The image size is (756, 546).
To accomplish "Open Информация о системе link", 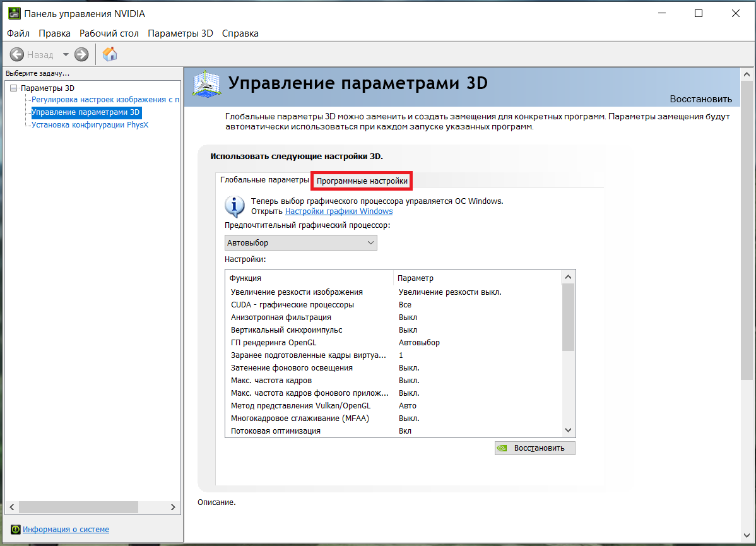I will coord(66,530).
